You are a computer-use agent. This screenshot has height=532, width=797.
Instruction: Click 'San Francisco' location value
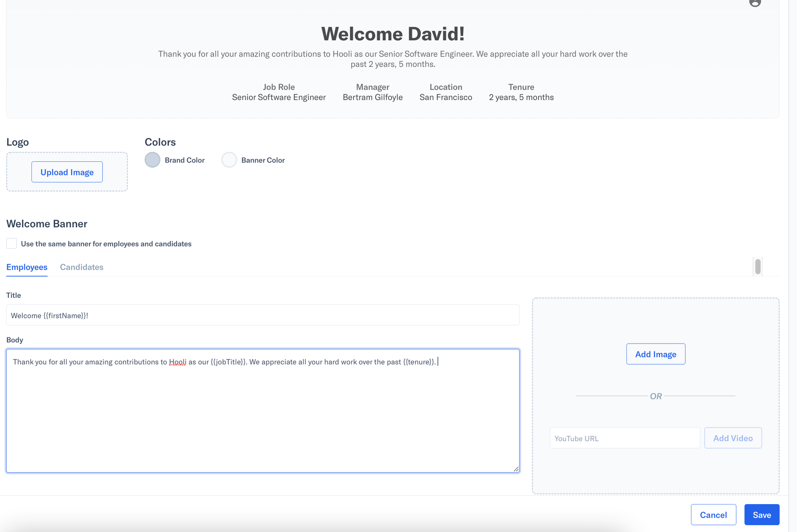[446, 97]
